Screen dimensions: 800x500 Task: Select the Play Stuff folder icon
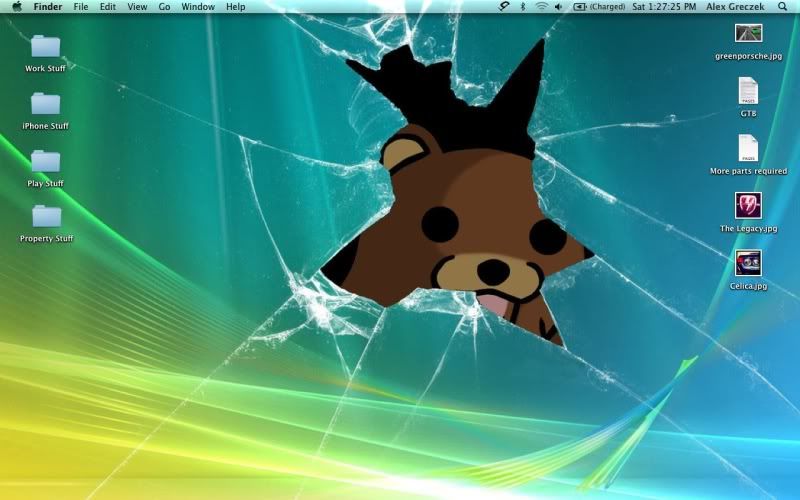45,161
